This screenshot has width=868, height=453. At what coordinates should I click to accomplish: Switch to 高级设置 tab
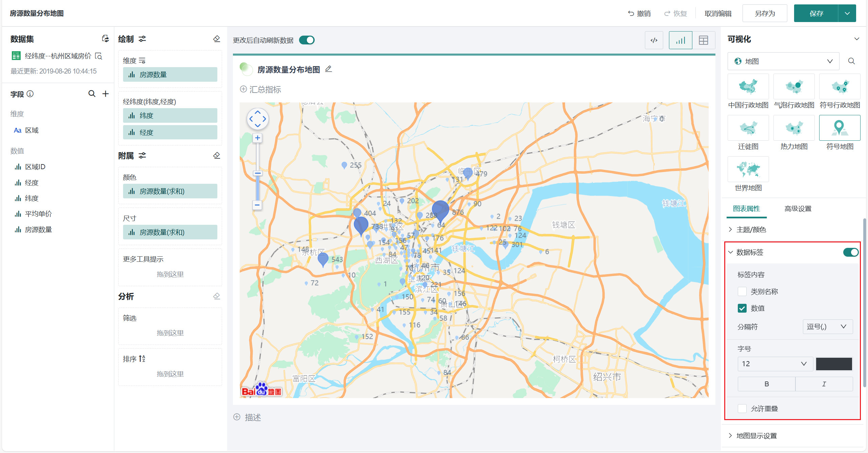tap(797, 209)
